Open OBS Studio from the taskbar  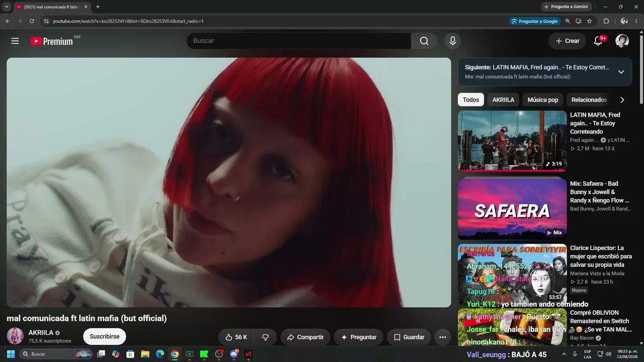point(219,354)
